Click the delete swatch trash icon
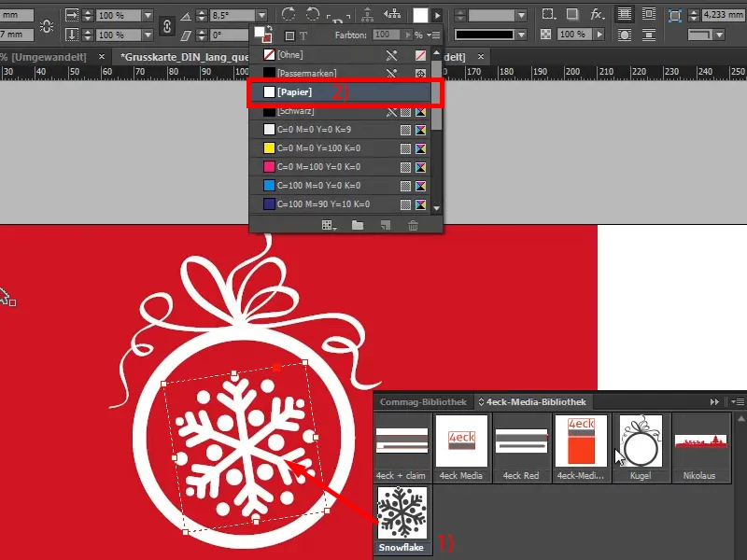Image resolution: width=747 pixels, height=560 pixels. pyautogui.click(x=413, y=225)
